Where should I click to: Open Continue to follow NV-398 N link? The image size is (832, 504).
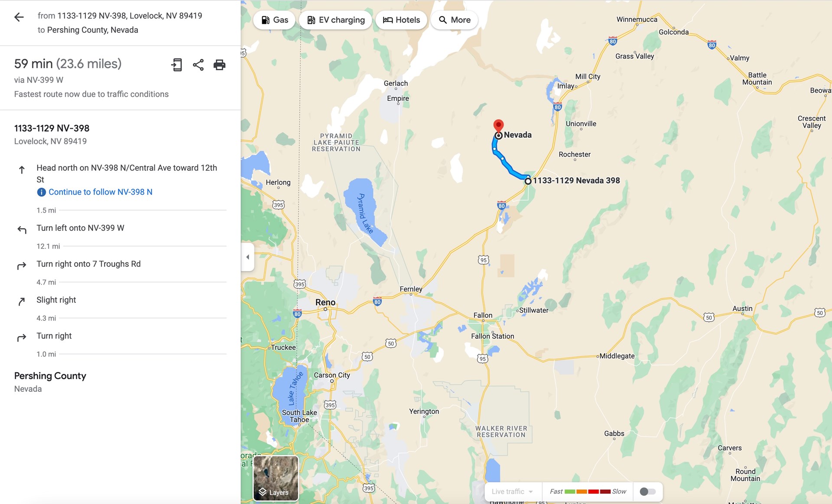(x=101, y=192)
